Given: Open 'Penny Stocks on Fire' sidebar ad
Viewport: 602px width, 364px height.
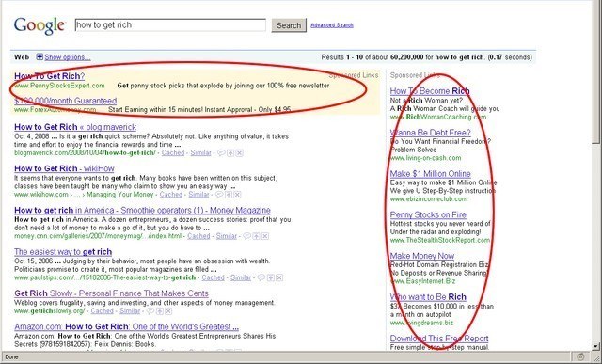Looking at the screenshot, I should [428, 214].
